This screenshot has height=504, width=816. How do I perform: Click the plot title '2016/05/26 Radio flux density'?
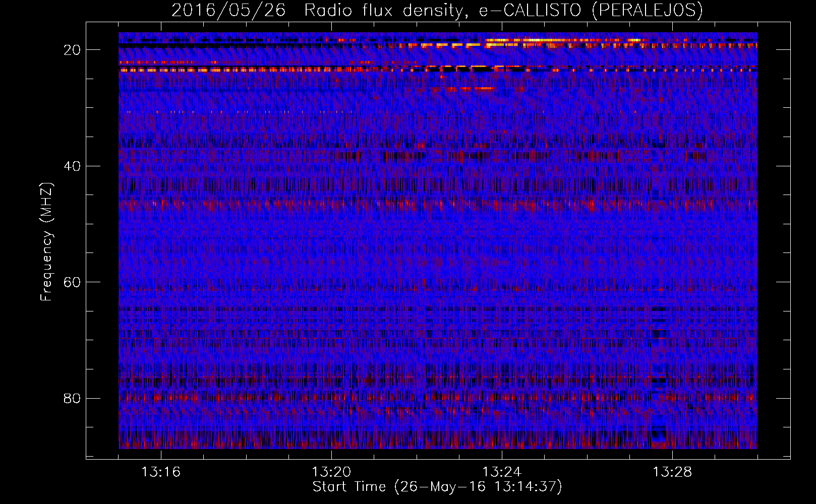point(437,10)
